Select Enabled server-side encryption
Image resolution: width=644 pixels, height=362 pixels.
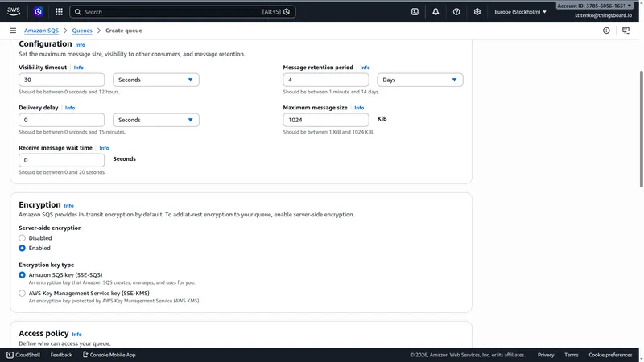point(23,248)
